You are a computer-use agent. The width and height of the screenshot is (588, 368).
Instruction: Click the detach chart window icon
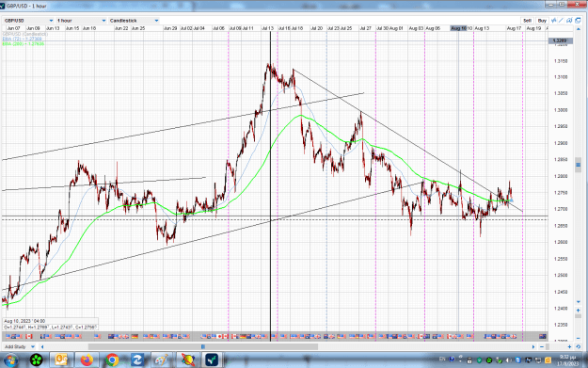coord(578,21)
